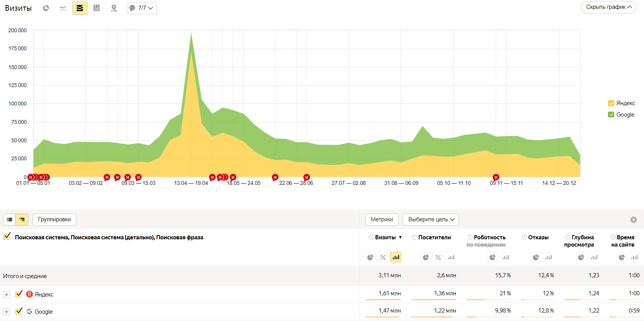Screen dimensions: 644x321
Task: Show Время на сайте as pie chart
Action: pyautogui.click(x=622, y=257)
